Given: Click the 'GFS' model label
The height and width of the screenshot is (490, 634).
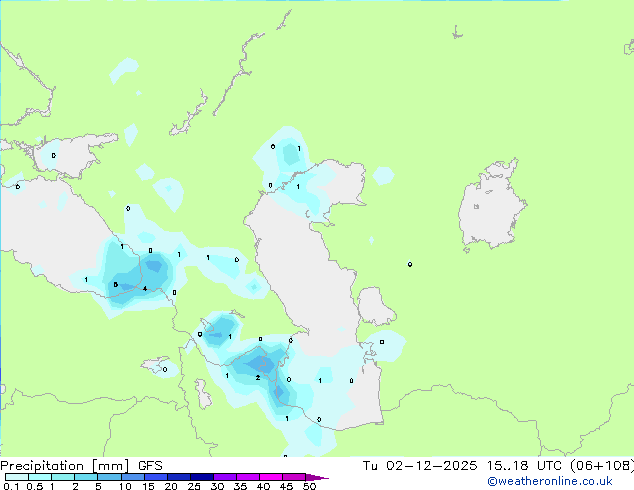Looking at the screenshot, I should point(150,466).
